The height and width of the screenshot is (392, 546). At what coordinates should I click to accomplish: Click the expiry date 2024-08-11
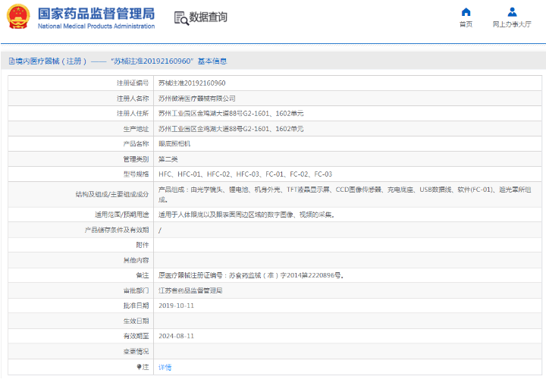click(x=176, y=336)
